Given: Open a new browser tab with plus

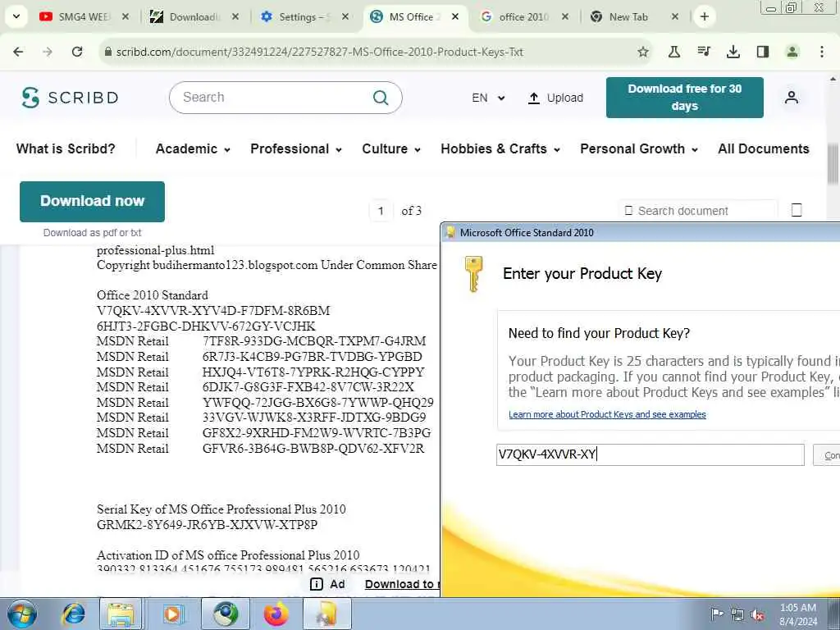Looking at the screenshot, I should pyautogui.click(x=705, y=16).
